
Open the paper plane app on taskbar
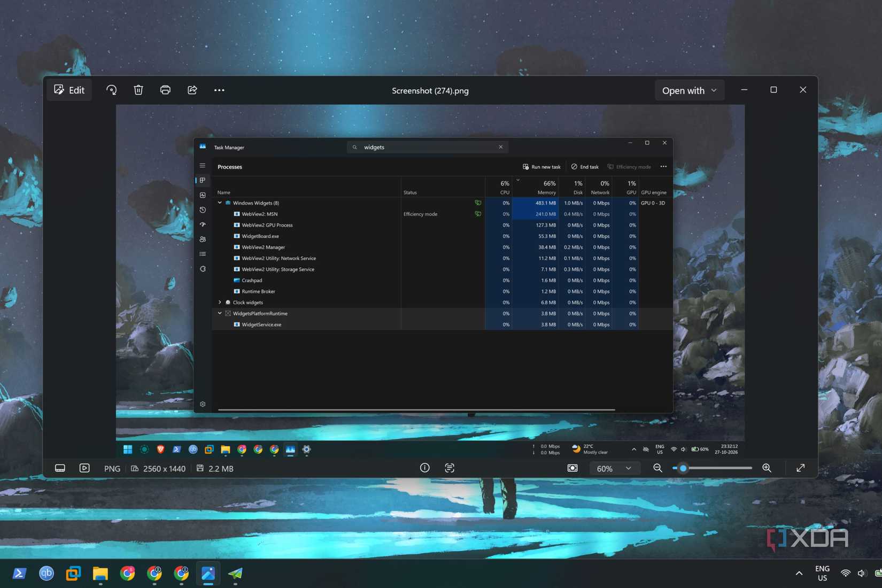pos(235,574)
